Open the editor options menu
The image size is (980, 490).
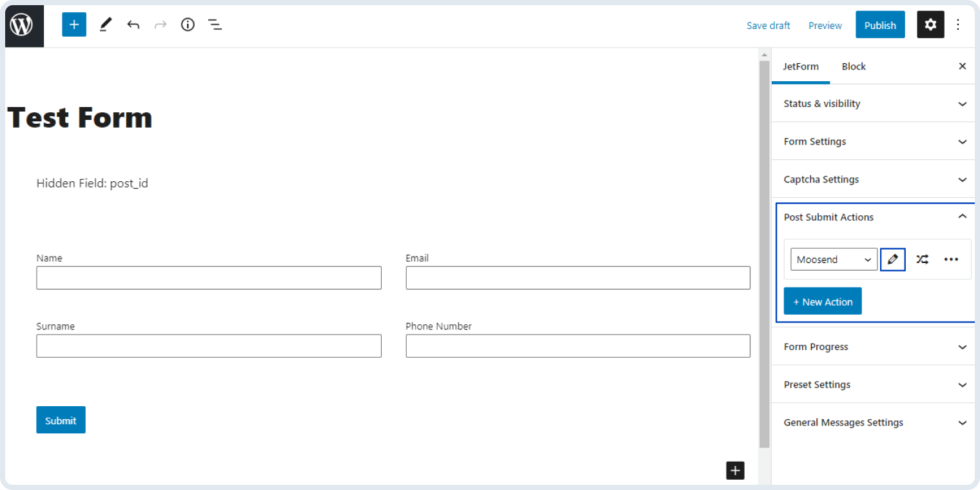point(959,24)
